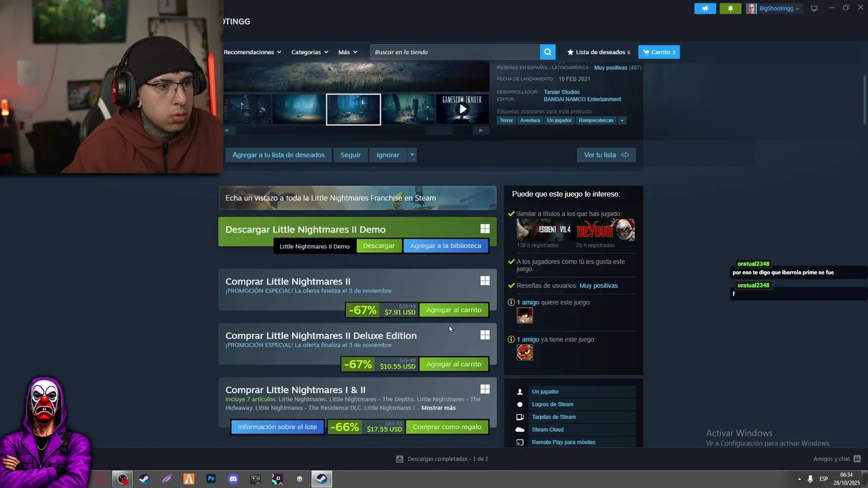This screenshot has height=488, width=868.
Task: Click the downloads icon beside Descargas completadas
Action: click(x=399, y=459)
